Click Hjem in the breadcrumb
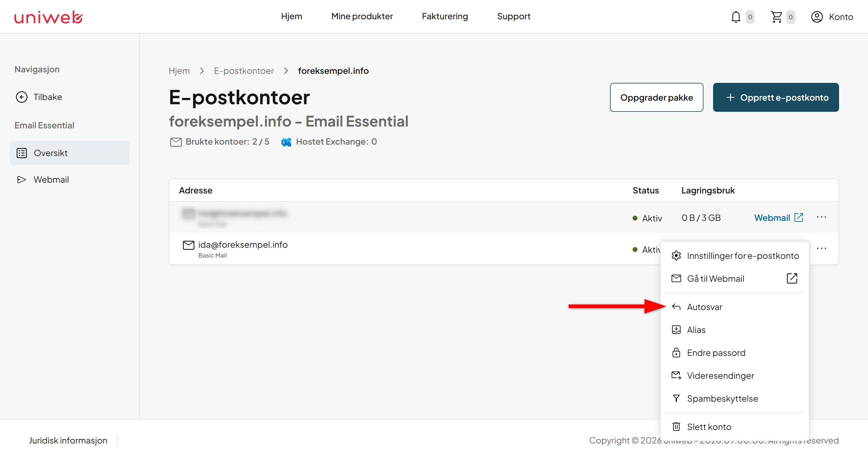 pos(179,71)
